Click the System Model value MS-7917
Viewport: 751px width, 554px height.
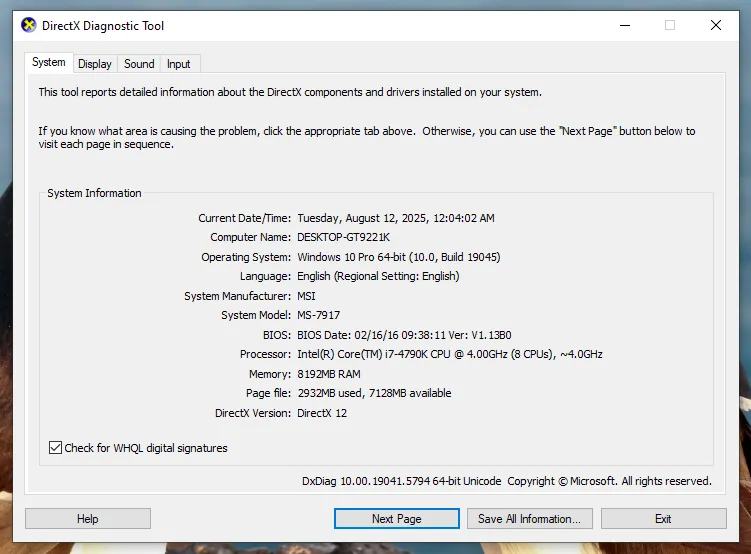coord(319,316)
